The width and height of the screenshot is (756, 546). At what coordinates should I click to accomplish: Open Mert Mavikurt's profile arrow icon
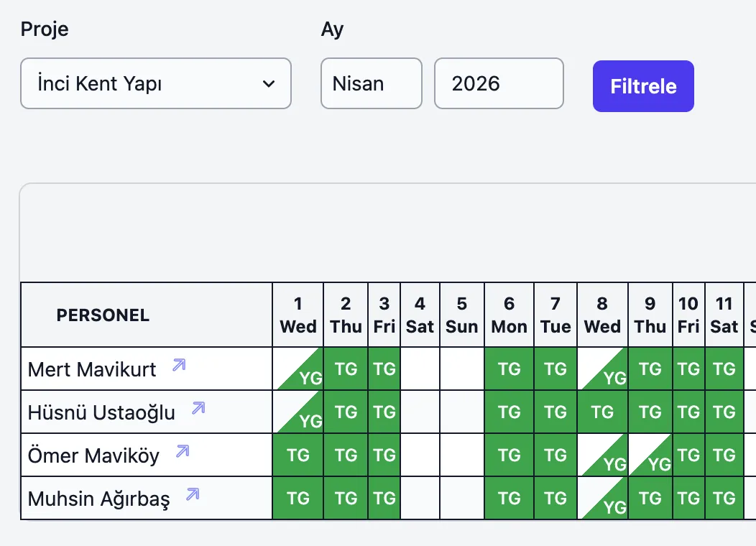pos(179,365)
